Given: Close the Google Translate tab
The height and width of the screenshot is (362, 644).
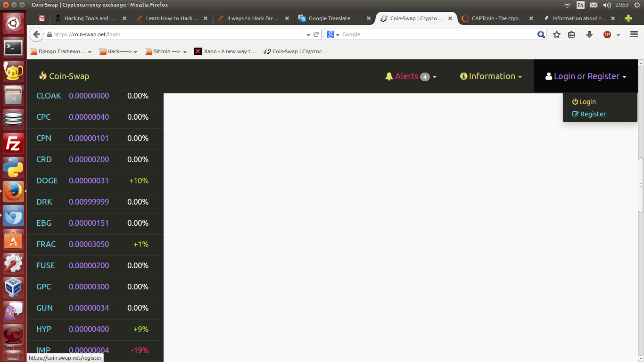Looking at the screenshot, I should click(368, 18).
